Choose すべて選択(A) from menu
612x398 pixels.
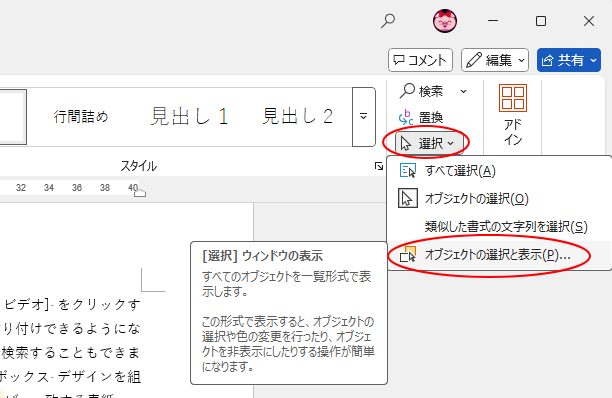499,171
